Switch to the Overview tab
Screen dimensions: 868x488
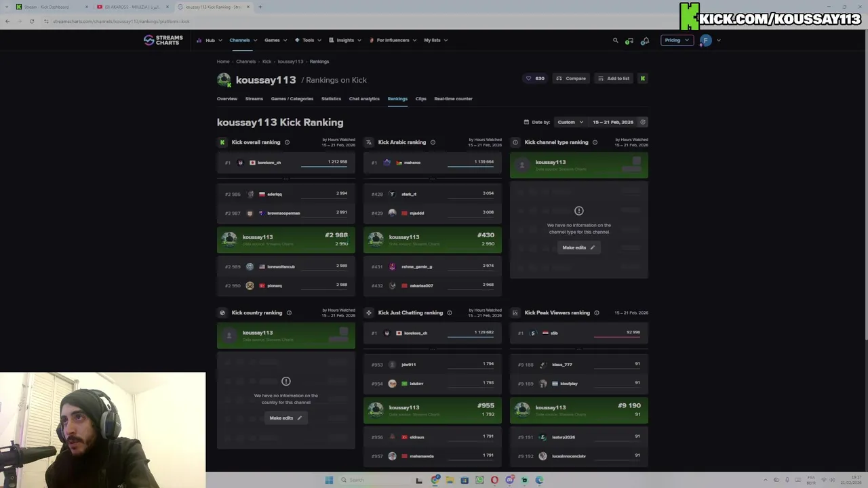[227, 99]
